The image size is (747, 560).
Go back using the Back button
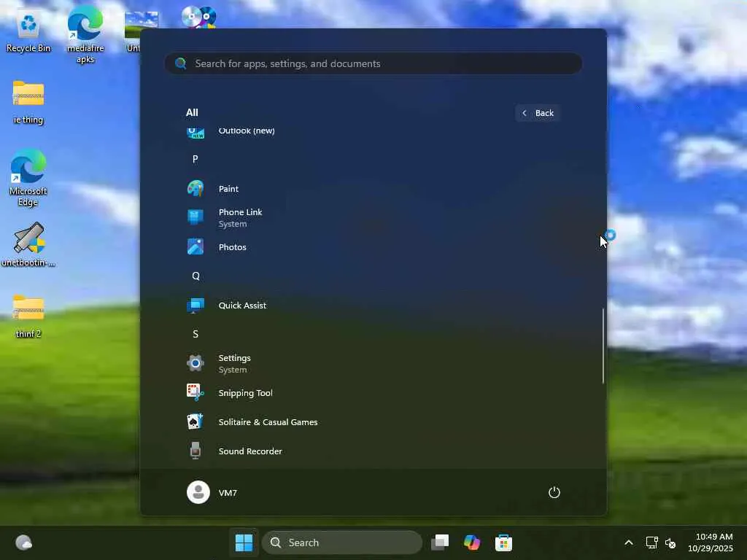(x=538, y=113)
